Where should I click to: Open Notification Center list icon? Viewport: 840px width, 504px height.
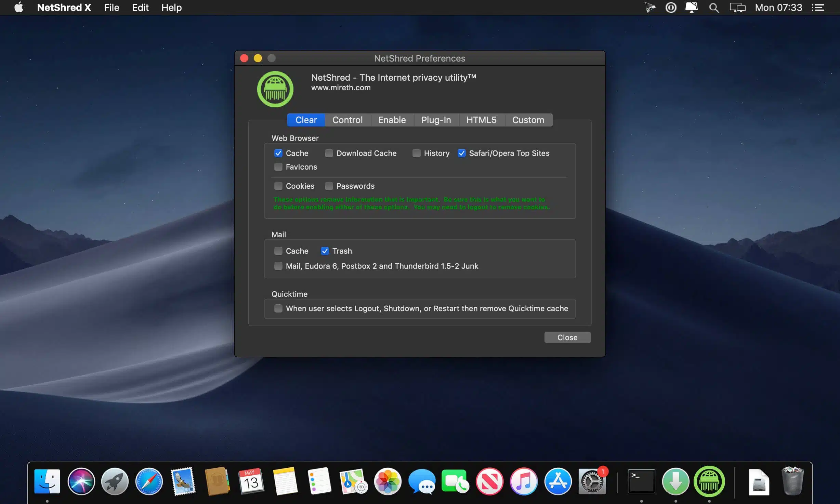coord(818,8)
